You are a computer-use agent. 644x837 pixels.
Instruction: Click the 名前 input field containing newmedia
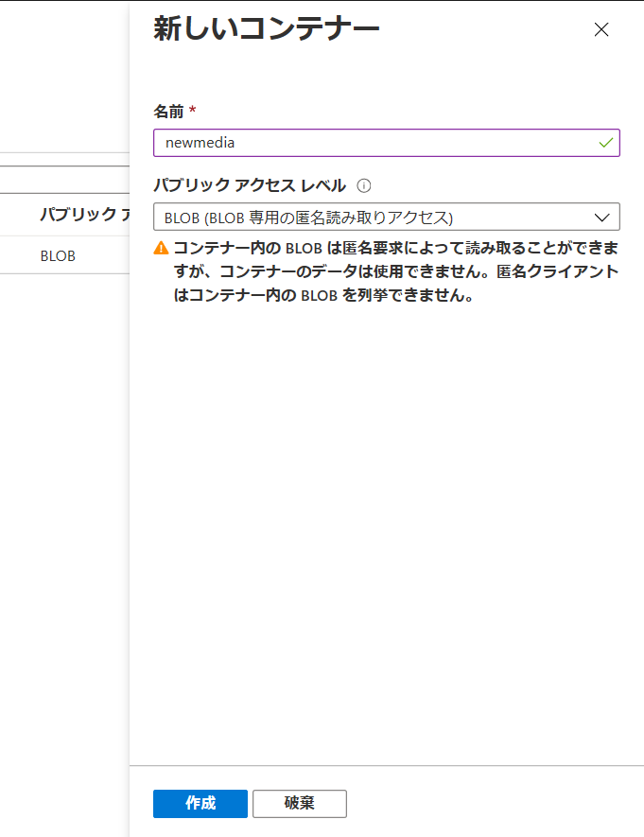(x=386, y=143)
